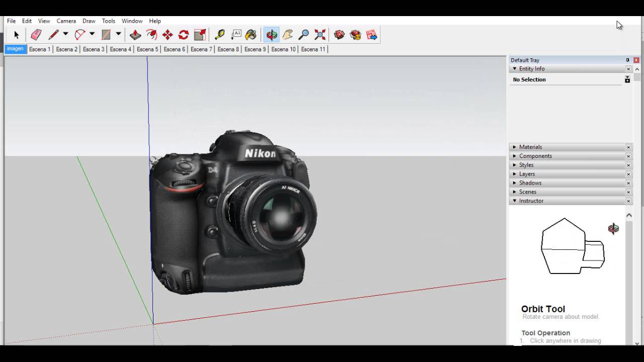Switch to the Escena 1 tab
644x362 pixels.
[x=40, y=49]
